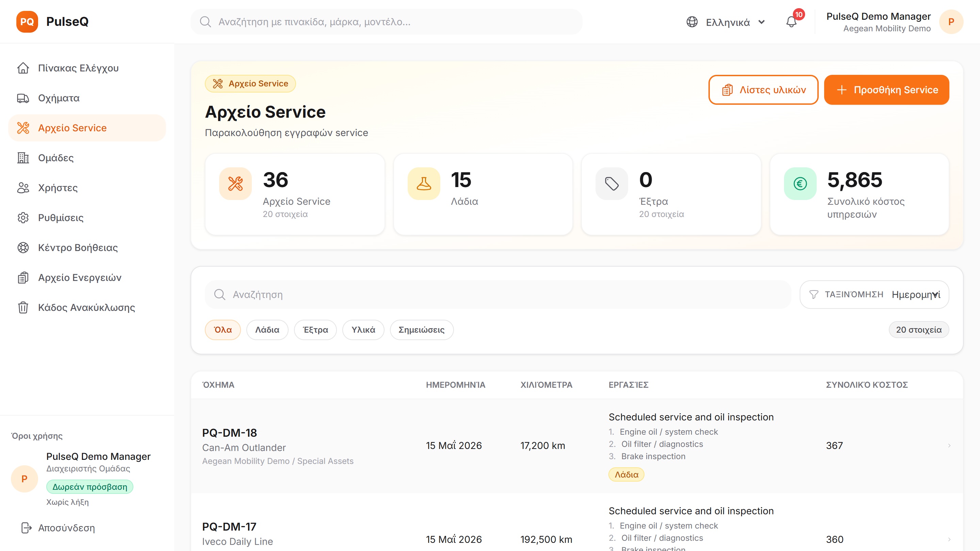Screen dimensions: 980x551
Task: Click the tag icon on Έξτρα card
Action: pos(612,184)
